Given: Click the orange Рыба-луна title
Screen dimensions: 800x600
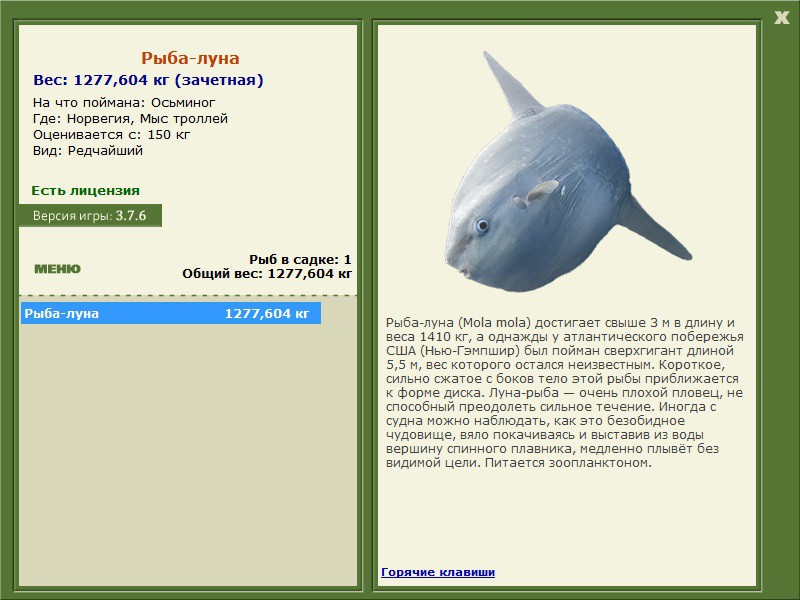Looking at the screenshot, I should [x=190, y=58].
